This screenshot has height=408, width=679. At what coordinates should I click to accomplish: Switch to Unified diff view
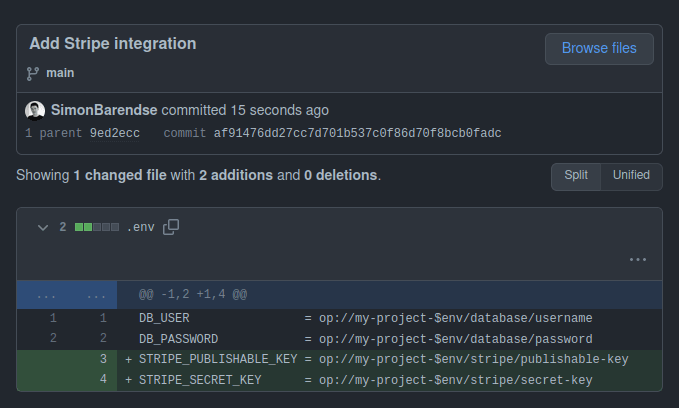[631, 175]
